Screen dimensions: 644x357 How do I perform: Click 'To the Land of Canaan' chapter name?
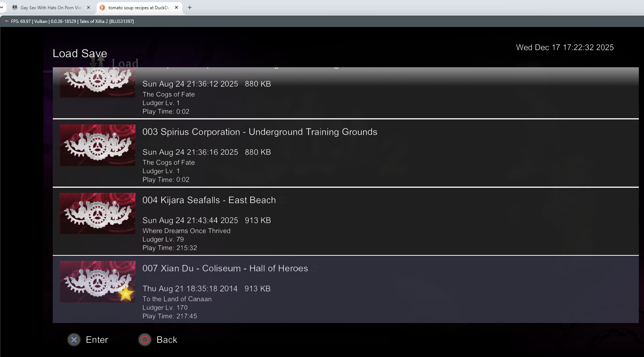177,299
